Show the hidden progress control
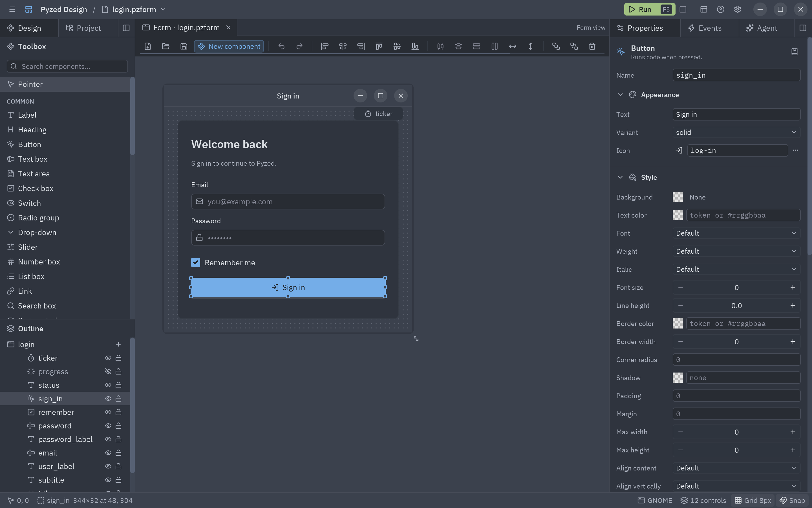The image size is (812, 508). (108, 371)
